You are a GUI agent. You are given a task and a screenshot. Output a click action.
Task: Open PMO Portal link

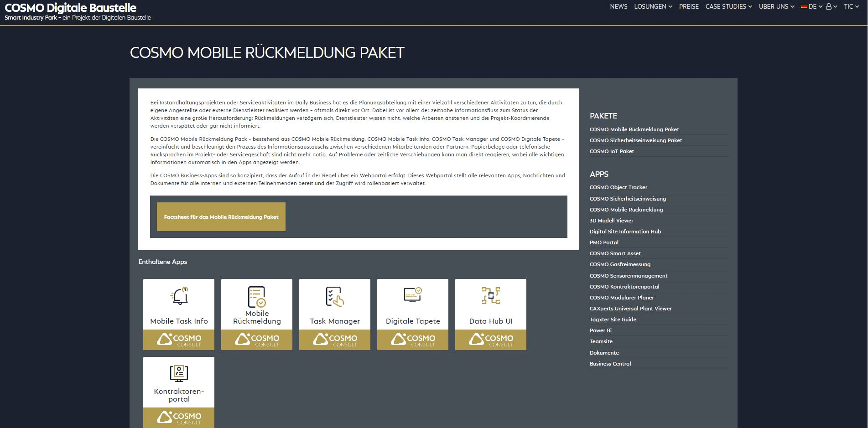(x=604, y=242)
